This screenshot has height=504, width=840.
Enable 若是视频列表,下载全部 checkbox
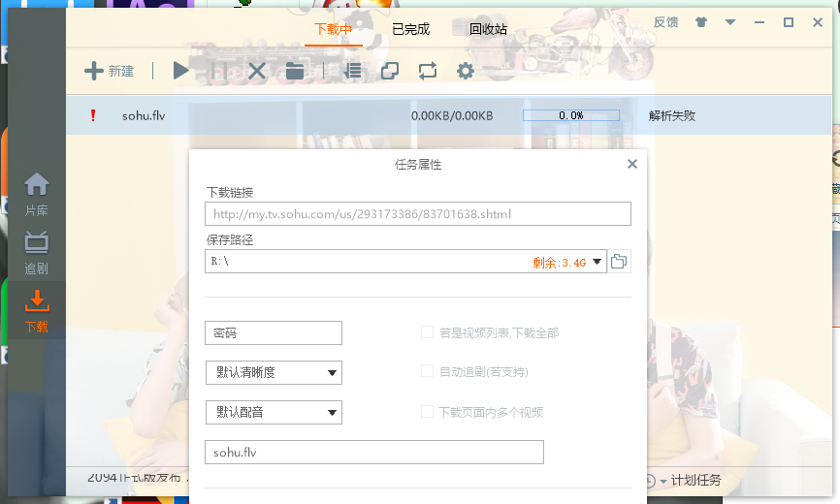[x=427, y=332]
